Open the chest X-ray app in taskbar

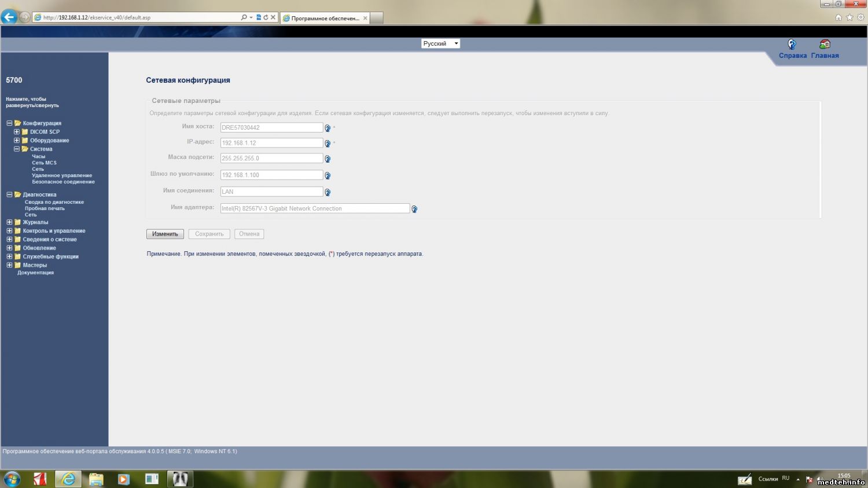pos(180,479)
